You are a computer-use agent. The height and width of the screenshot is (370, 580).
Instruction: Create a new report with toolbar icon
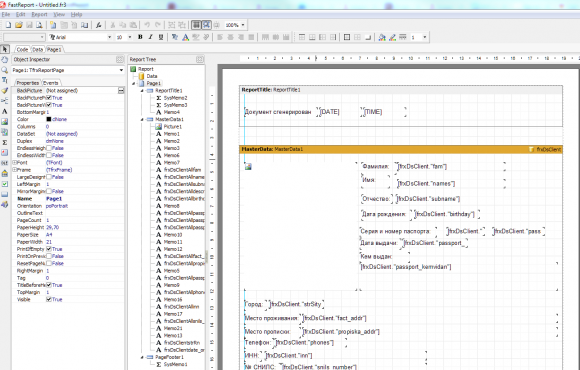tap(8, 25)
